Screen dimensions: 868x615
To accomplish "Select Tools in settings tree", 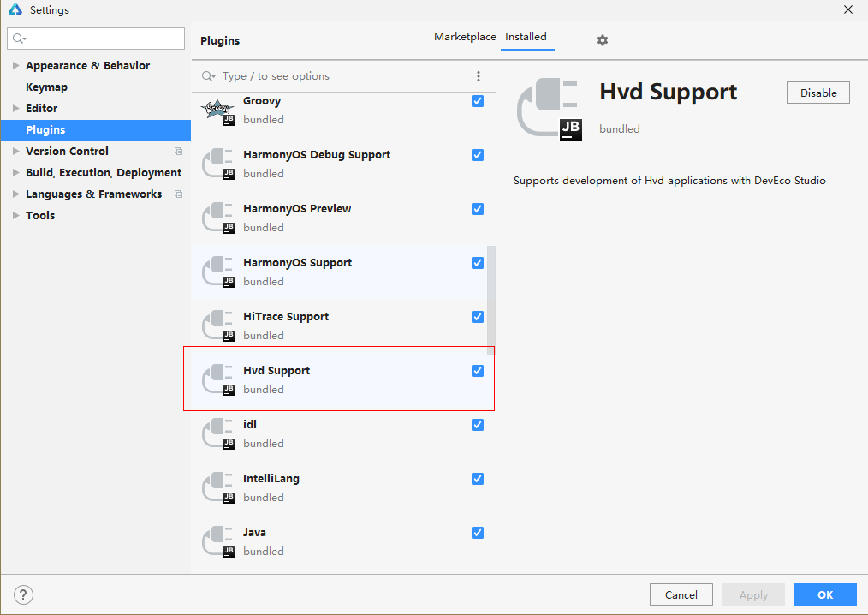I will pos(40,215).
